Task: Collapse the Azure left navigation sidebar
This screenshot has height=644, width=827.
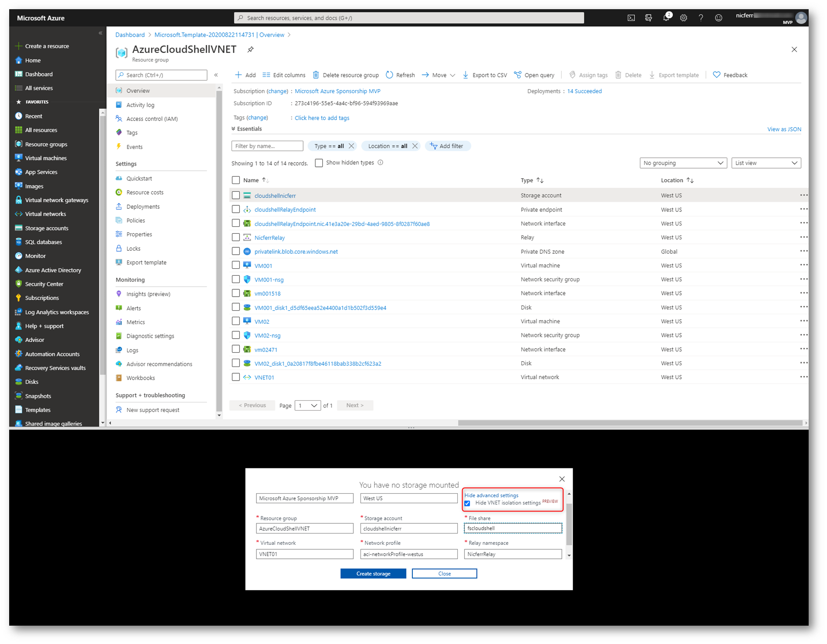Action: [x=100, y=33]
